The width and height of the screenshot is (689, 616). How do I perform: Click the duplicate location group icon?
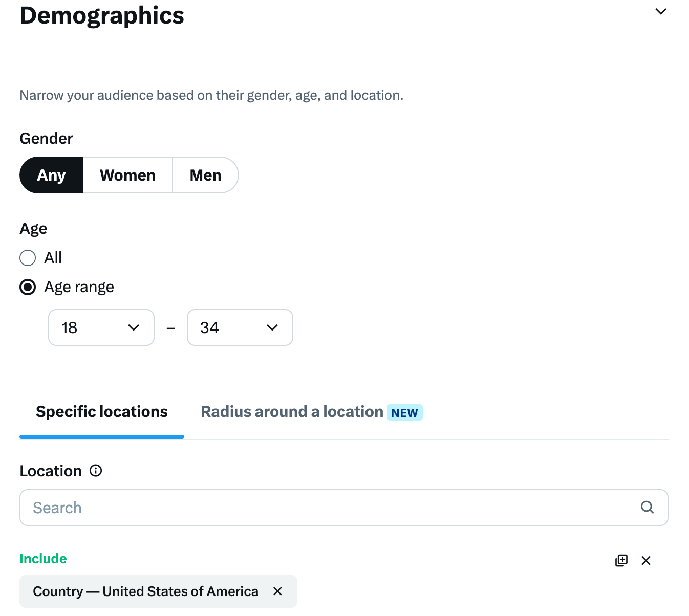point(621,560)
